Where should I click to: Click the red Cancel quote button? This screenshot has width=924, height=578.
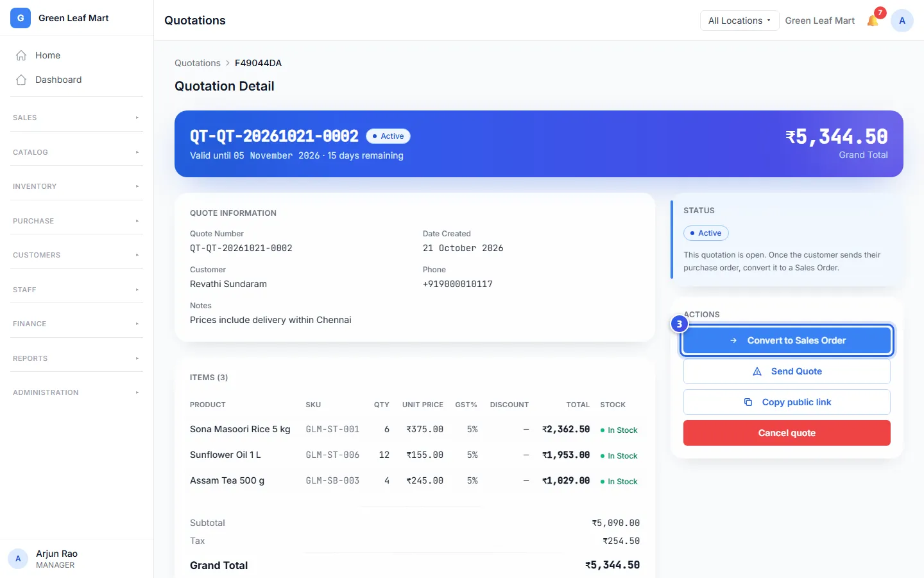pyautogui.click(x=787, y=433)
